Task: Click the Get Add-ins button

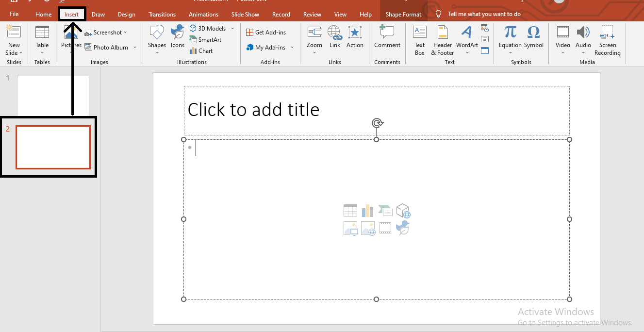Action: pyautogui.click(x=266, y=32)
